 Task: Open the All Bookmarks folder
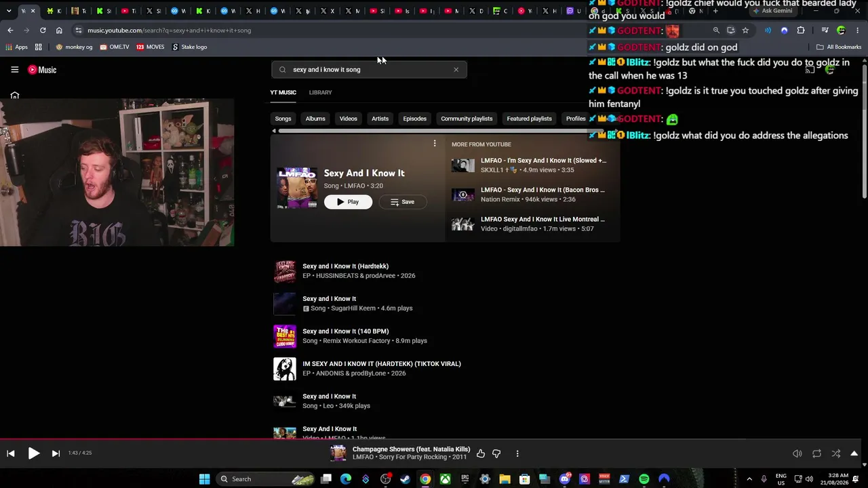coord(839,47)
